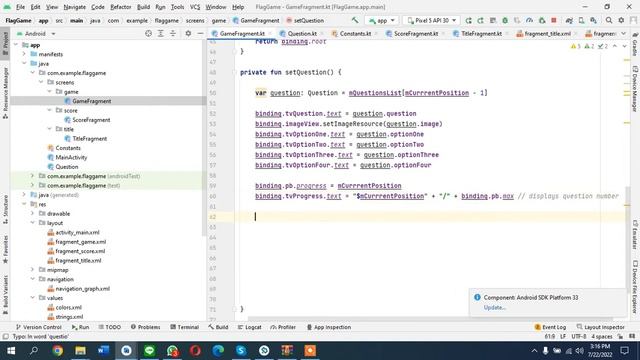Click the red Stop icon
This screenshot has height=360, width=640.
pyautogui.click(x=554, y=20)
